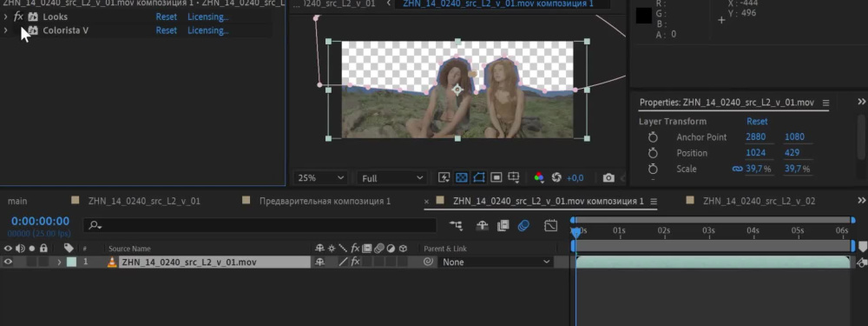Click the Source Name column header
Screen dimensions: 868x326
point(129,249)
